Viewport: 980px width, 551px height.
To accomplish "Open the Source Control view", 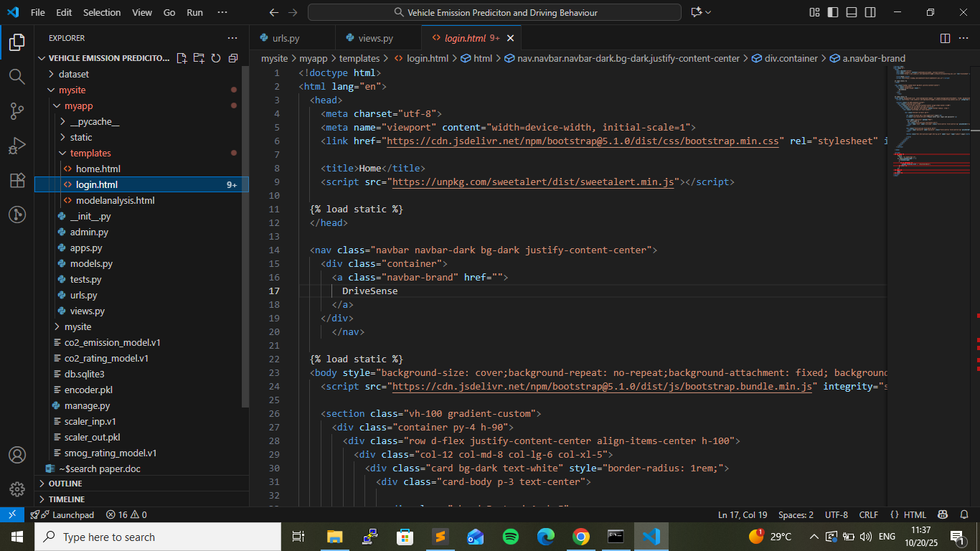I will pos(17,110).
